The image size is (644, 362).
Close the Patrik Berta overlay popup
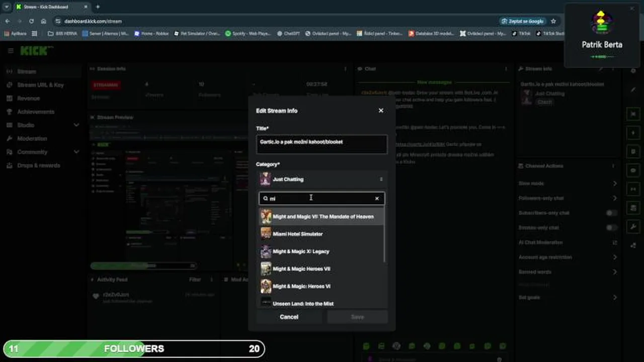(632, 9)
